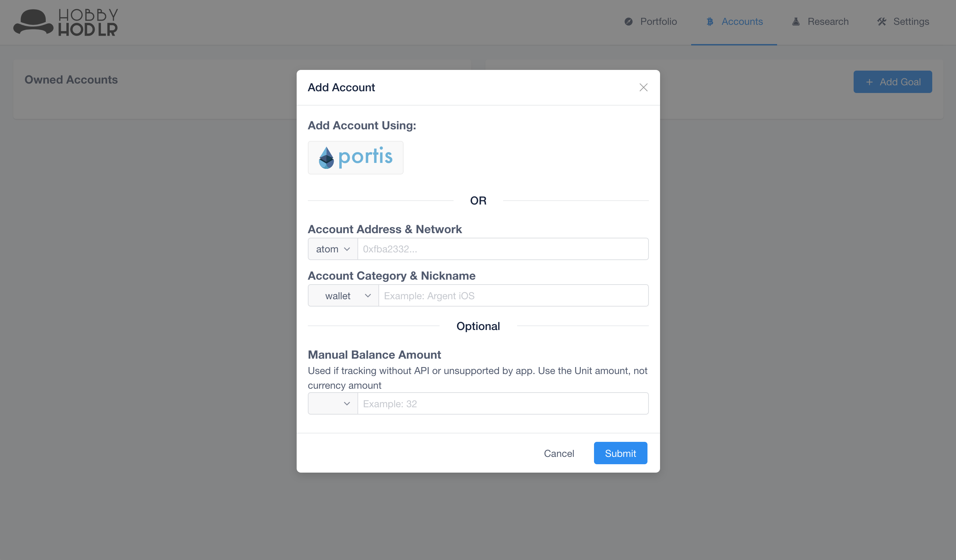Click the nickname example input field
This screenshot has height=560, width=956.
[513, 295]
